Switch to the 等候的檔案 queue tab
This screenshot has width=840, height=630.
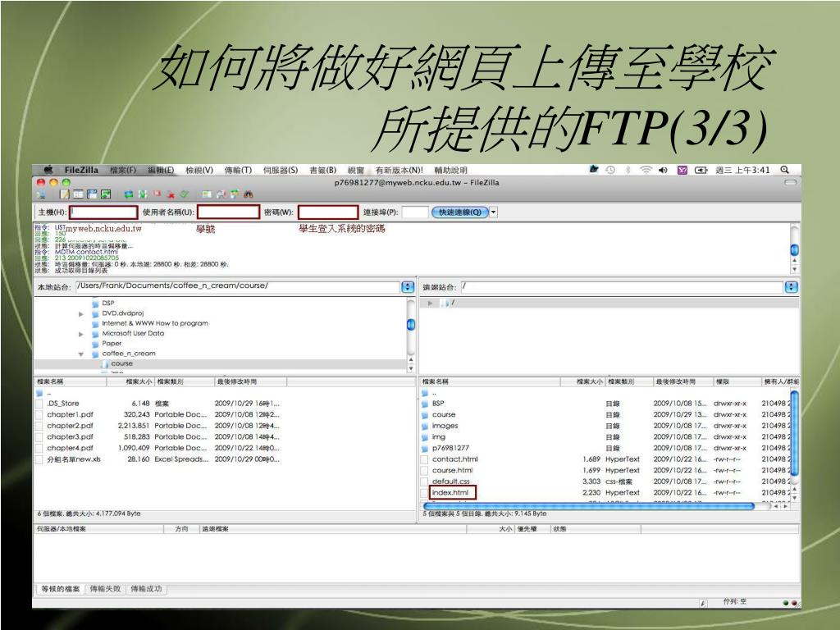point(61,589)
